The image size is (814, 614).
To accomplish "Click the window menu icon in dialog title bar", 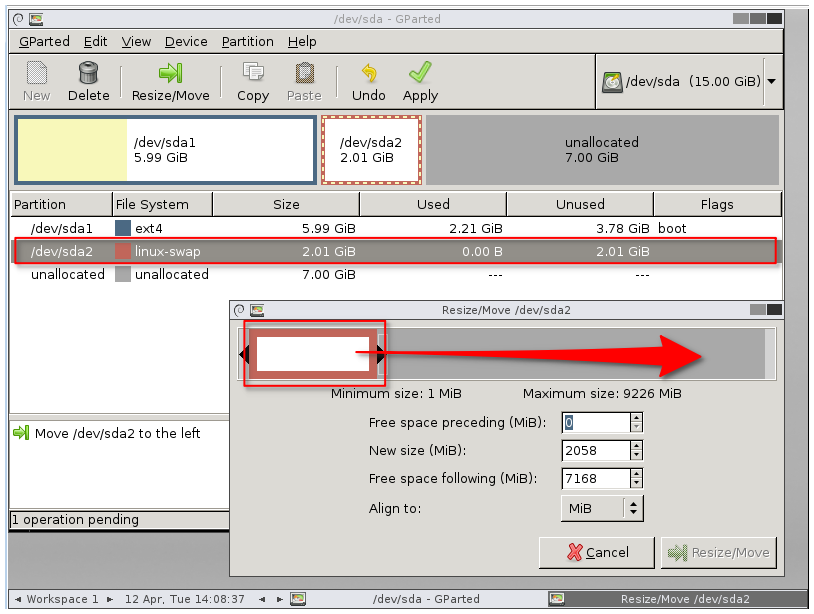I will [x=239, y=310].
